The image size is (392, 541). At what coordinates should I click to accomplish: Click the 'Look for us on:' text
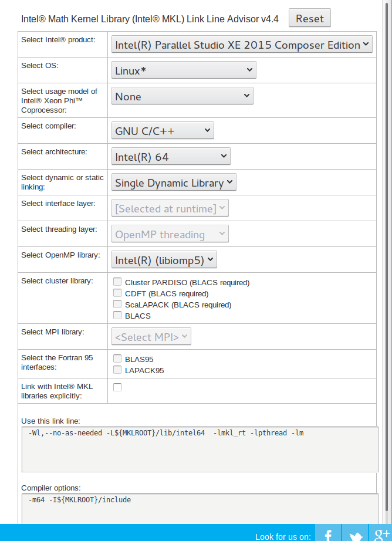pyautogui.click(x=283, y=537)
